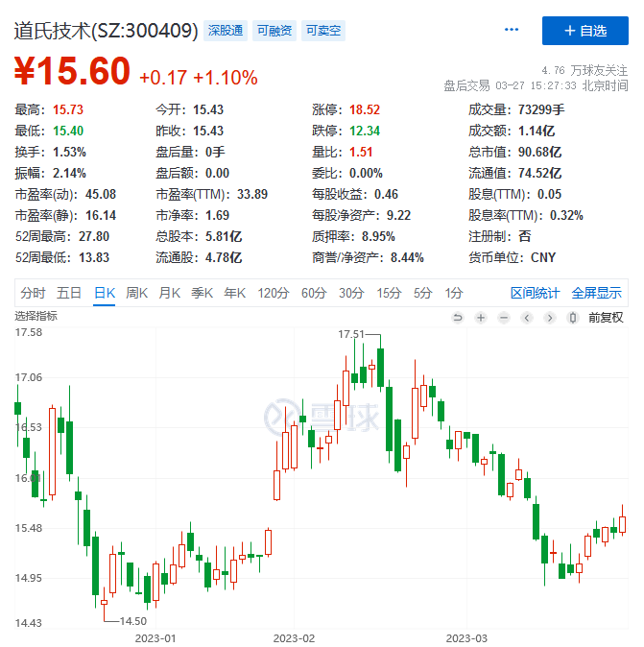This screenshot has height=647, width=644.
Task: Click 总市值 value 90.68亿
Action: click(540, 152)
